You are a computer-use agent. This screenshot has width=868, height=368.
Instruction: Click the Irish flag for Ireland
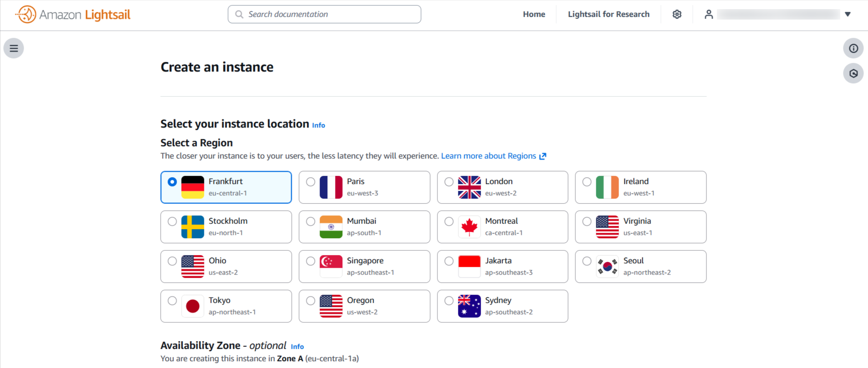coord(607,187)
